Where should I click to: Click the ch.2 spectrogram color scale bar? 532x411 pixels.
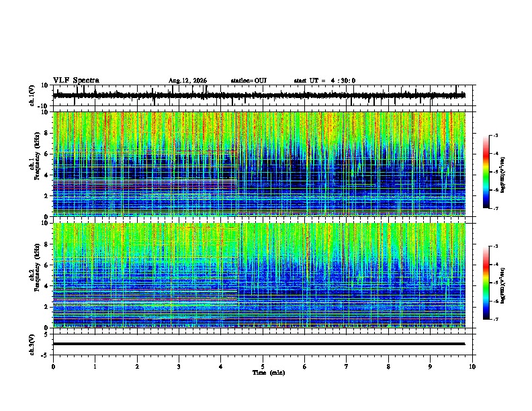(x=486, y=283)
